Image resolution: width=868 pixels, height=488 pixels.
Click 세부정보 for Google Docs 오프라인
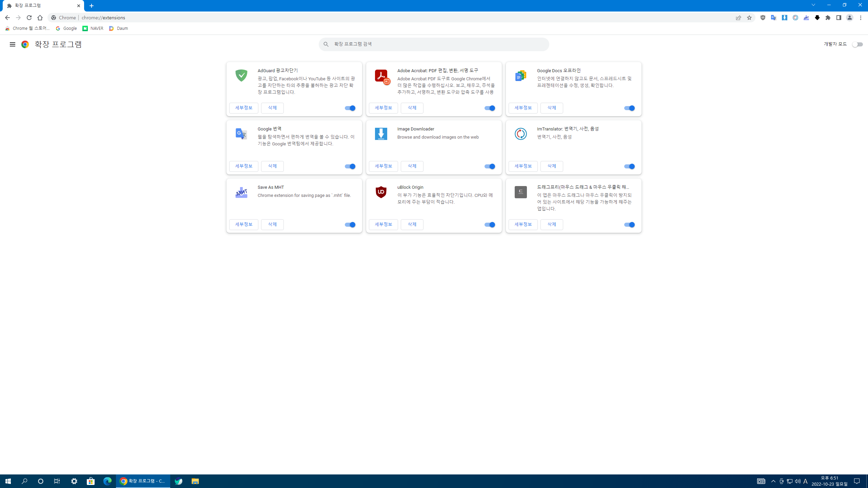523,108
